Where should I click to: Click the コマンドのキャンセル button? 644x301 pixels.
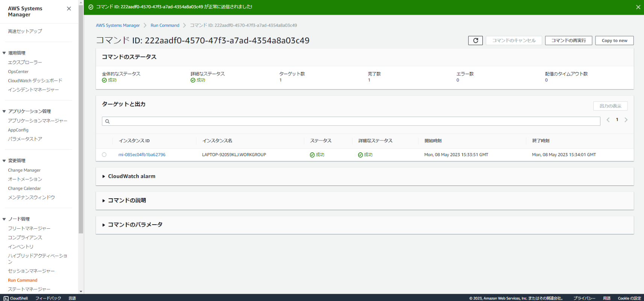click(514, 40)
